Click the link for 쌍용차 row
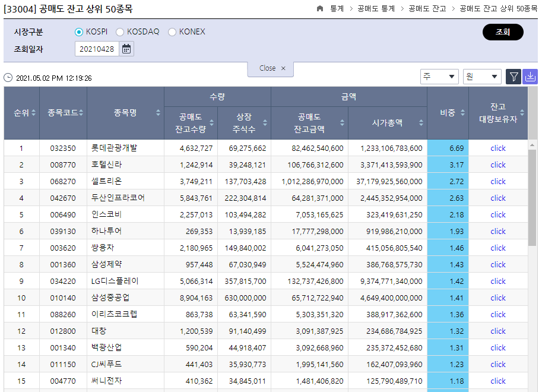542x392 pixels. 497,248
